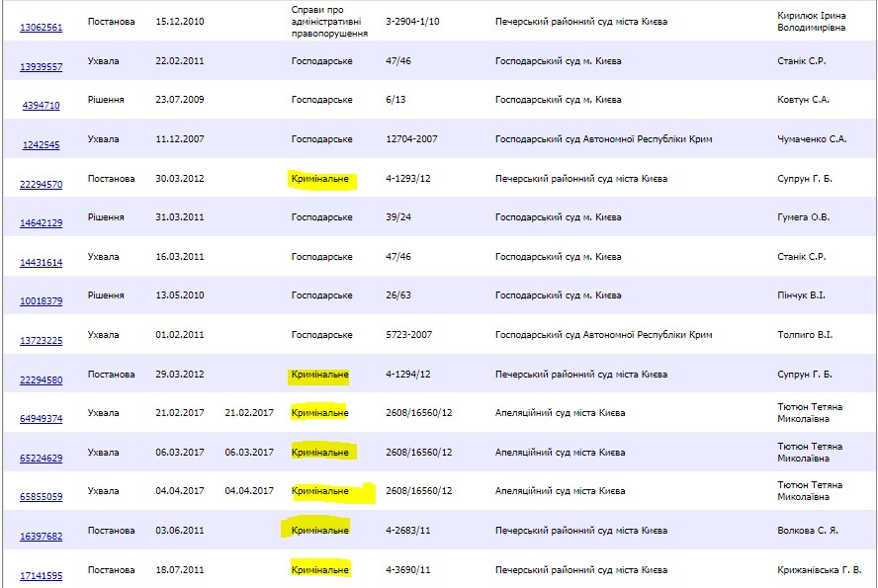This screenshot has height=588, width=878.
Task: Open the last row link 17141595
Action: click(x=42, y=576)
